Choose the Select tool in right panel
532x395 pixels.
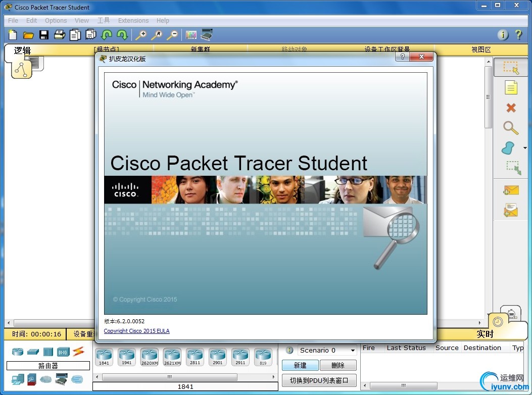[x=511, y=68]
